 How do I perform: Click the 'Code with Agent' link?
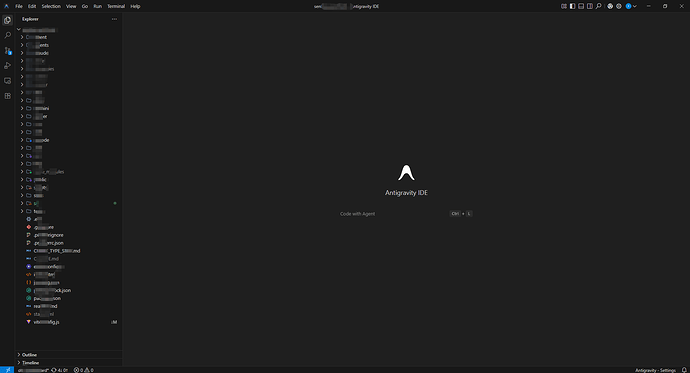(x=357, y=214)
